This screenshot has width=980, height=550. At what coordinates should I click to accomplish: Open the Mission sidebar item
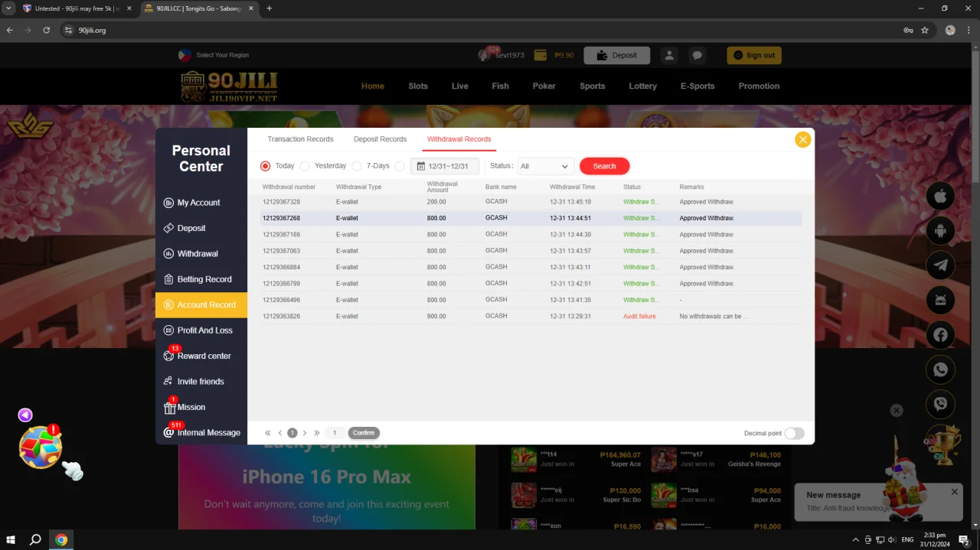point(201,407)
